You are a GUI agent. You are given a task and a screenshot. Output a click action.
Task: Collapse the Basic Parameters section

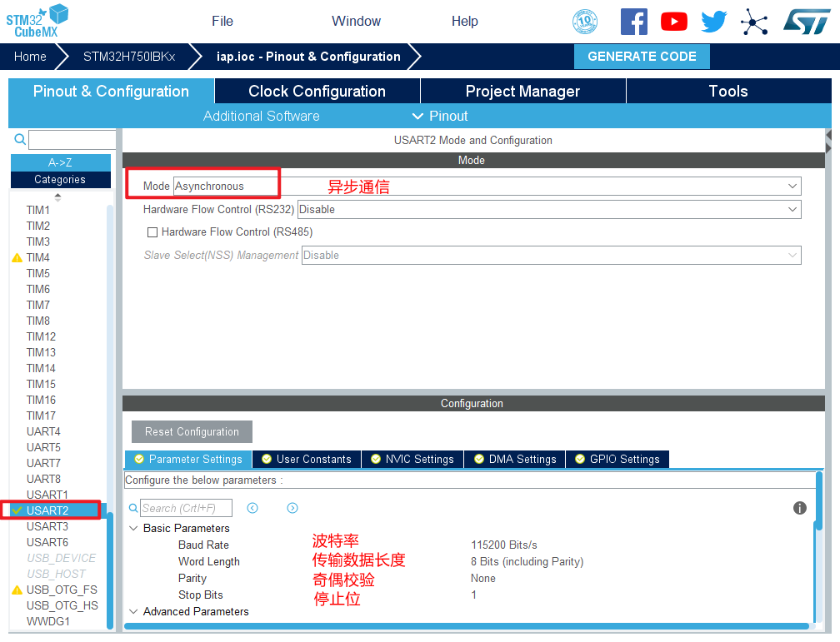point(133,529)
